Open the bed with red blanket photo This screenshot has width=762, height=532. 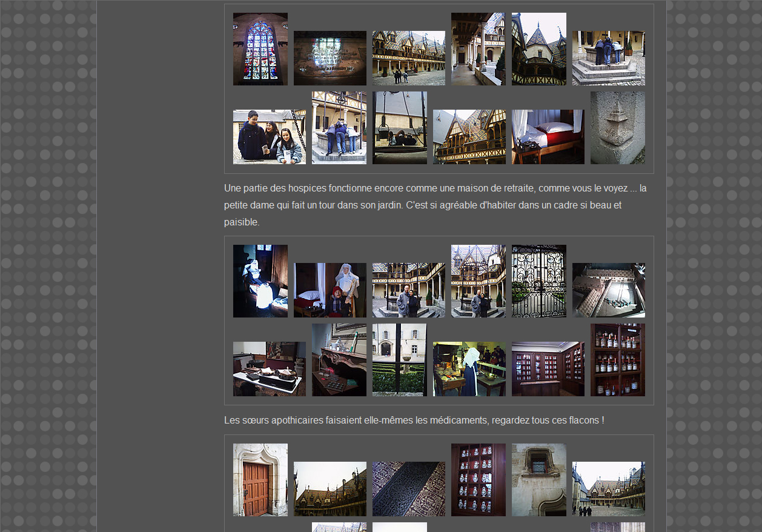click(548, 137)
